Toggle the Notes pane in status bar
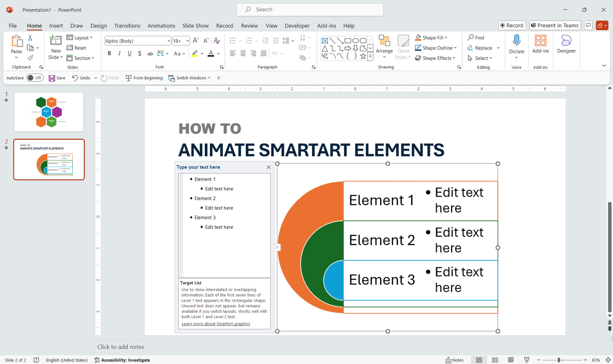613x364 pixels. click(454, 360)
